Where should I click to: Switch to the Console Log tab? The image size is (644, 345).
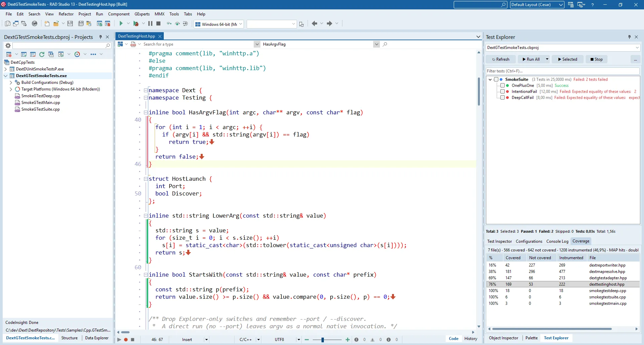click(557, 241)
